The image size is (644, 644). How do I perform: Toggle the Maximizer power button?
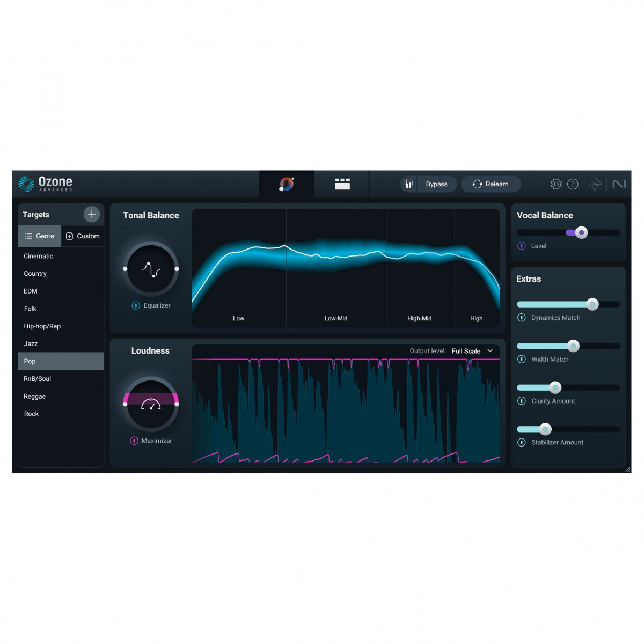tap(135, 441)
